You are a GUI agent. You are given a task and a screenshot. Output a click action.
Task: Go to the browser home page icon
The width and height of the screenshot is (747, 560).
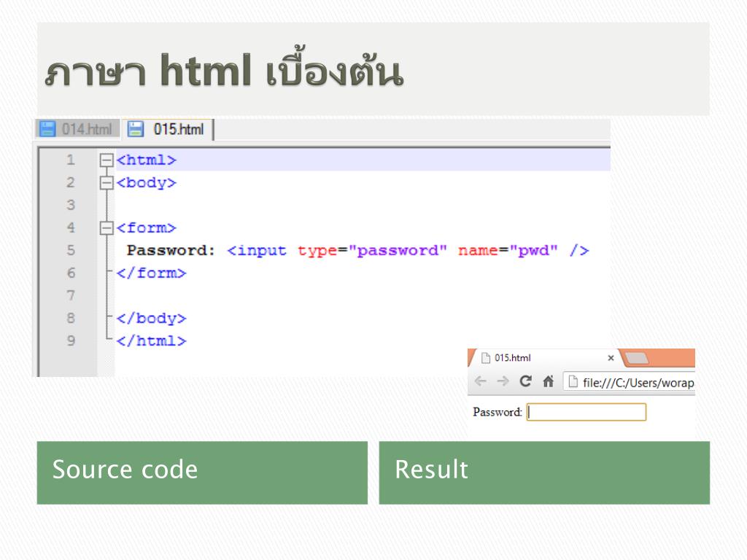tap(549, 381)
